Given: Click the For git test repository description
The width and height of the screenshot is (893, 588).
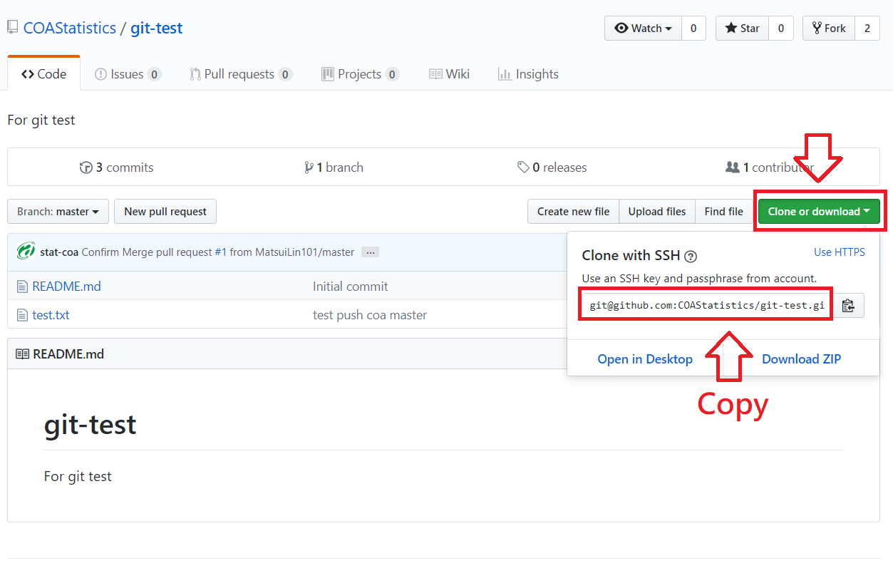Looking at the screenshot, I should [x=41, y=120].
